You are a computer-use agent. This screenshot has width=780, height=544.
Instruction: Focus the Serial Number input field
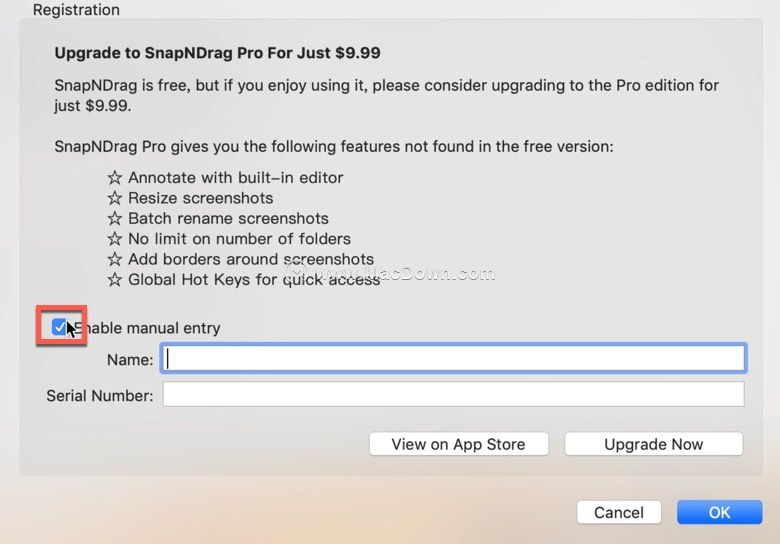pyautogui.click(x=453, y=394)
